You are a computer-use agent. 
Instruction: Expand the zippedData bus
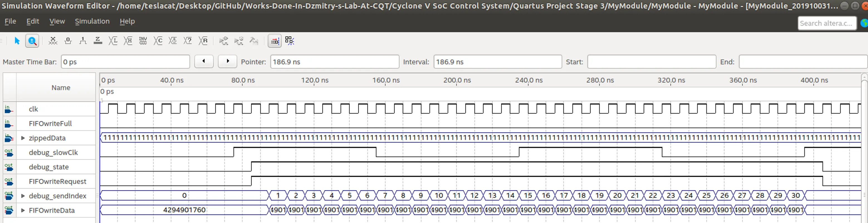(23, 138)
